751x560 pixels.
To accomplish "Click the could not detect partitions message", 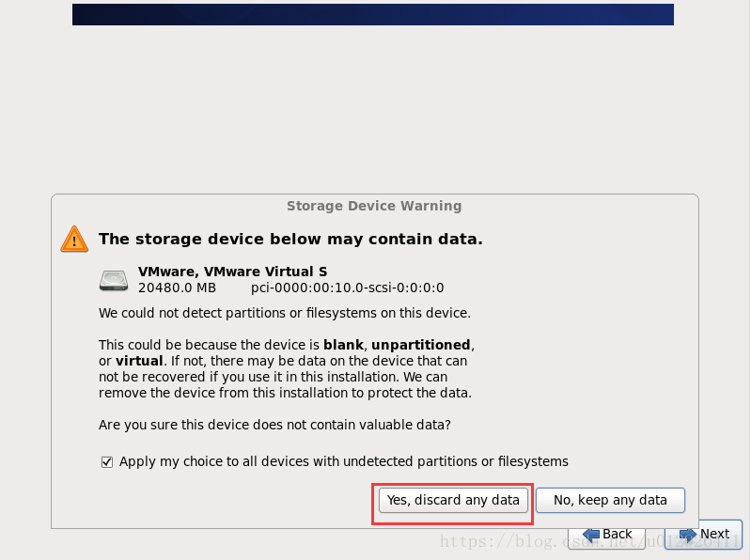I will coord(285,313).
